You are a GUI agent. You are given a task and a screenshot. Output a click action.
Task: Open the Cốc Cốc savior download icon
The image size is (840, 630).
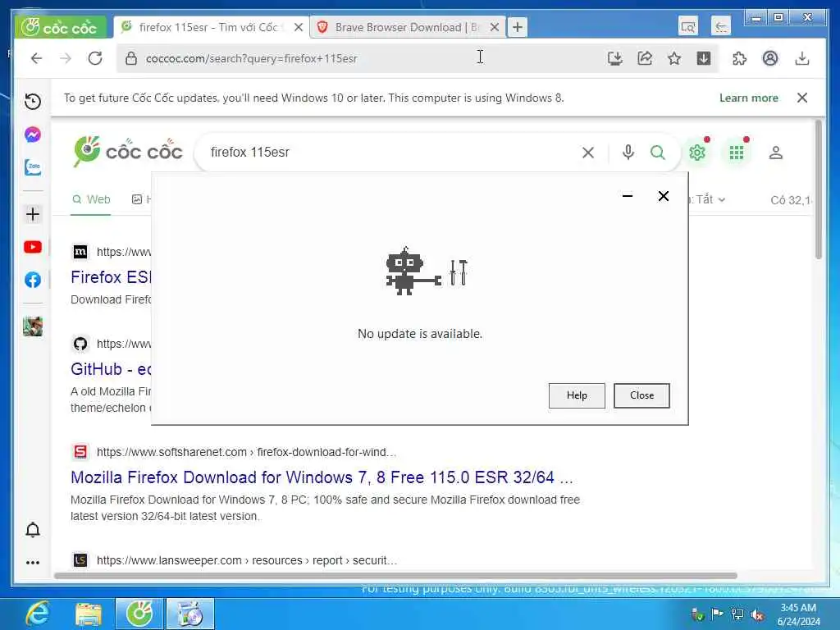pyautogui.click(x=703, y=58)
